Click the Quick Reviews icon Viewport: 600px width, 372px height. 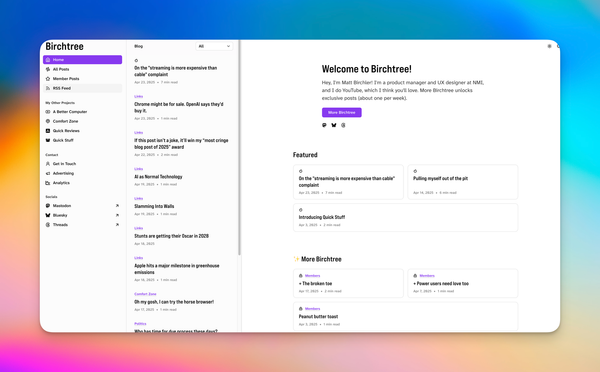point(48,131)
